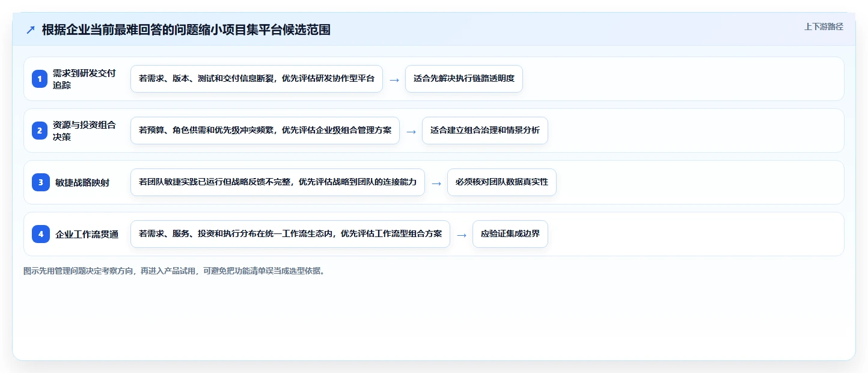Screen dimensions: 868x373
Task: Click the condition box about 研发协作型平台
Action: 257,79
